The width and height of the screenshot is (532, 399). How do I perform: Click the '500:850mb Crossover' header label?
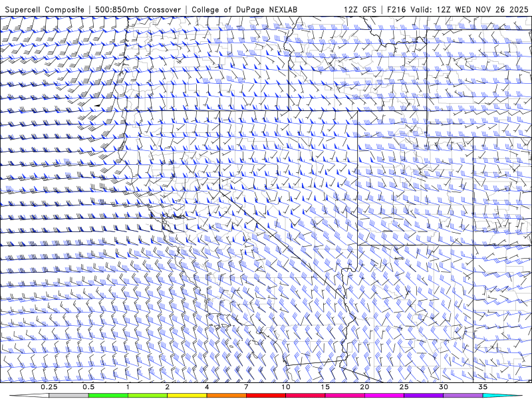[138, 9]
